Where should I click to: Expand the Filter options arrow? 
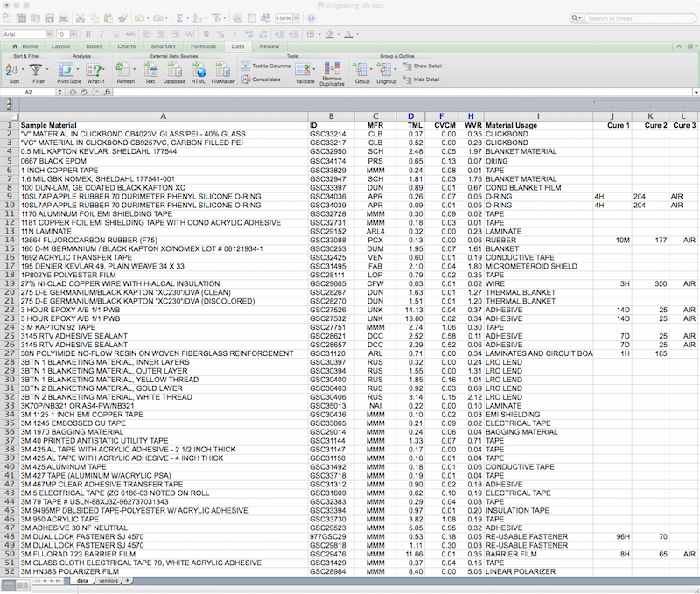coord(47,70)
